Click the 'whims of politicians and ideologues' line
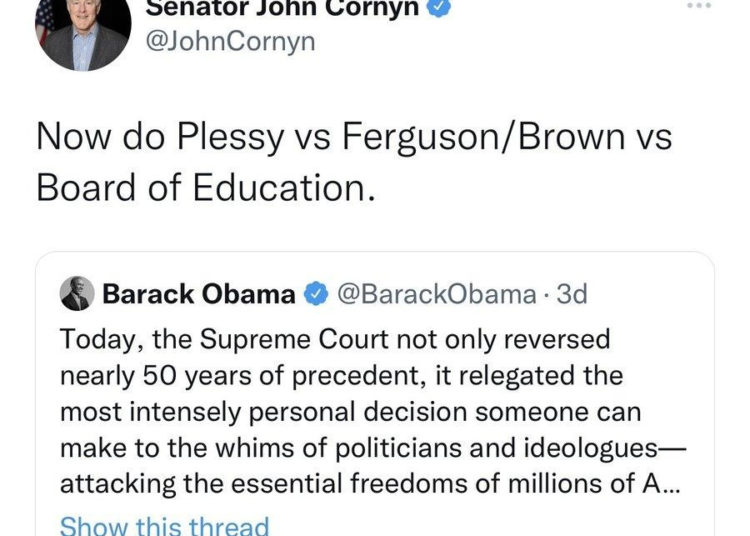 pos(373,448)
